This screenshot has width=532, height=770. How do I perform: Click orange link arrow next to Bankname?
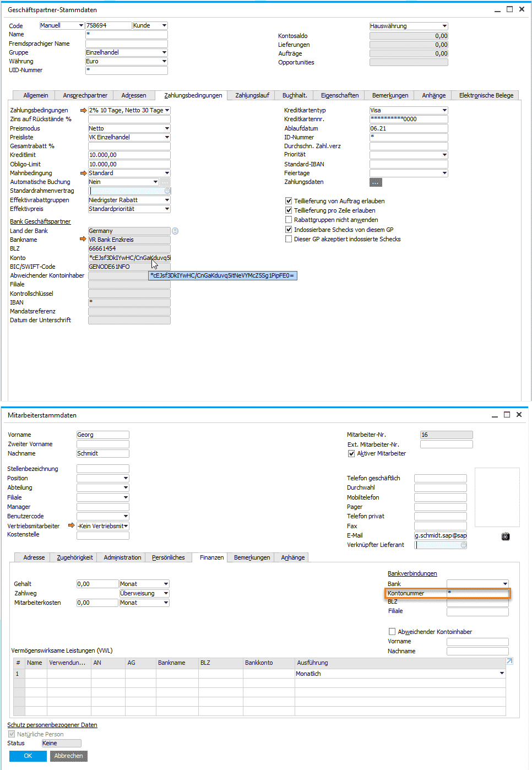click(83, 240)
